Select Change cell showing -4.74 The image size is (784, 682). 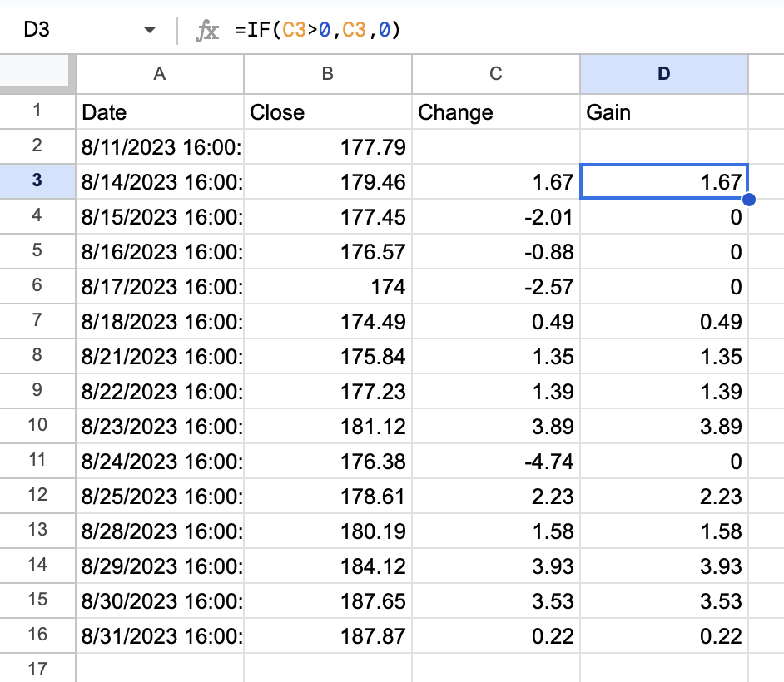point(495,461)
